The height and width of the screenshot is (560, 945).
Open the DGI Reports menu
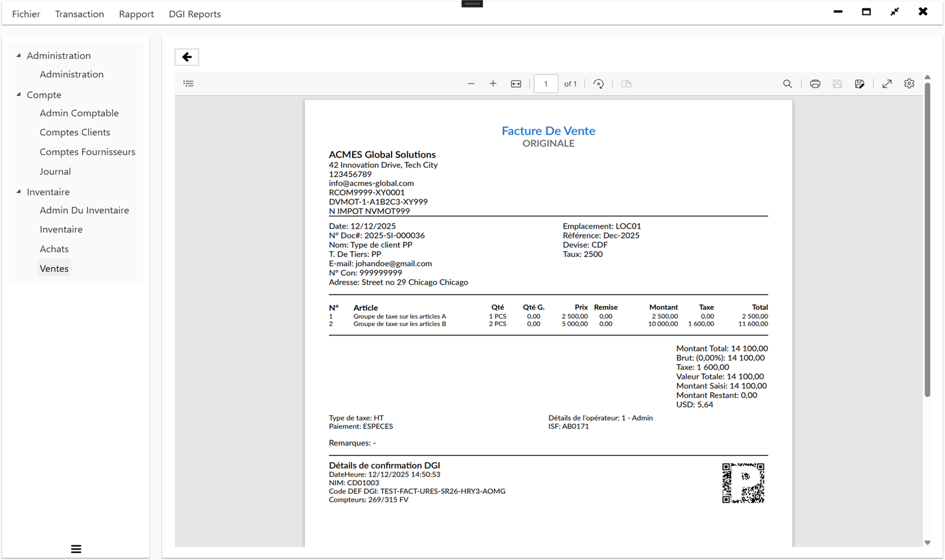194,14
